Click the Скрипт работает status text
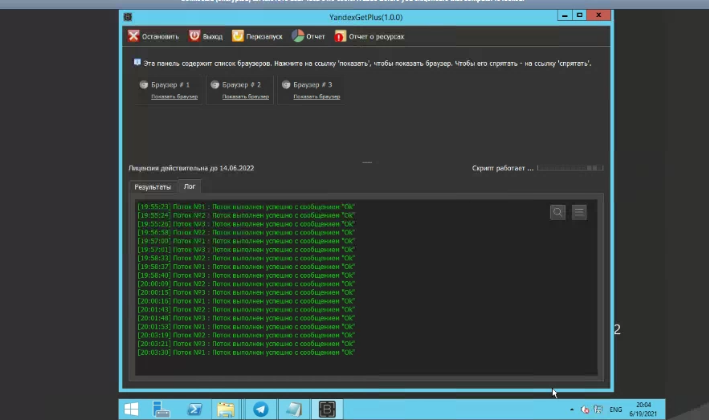709x420 pixels. point(502,168)
